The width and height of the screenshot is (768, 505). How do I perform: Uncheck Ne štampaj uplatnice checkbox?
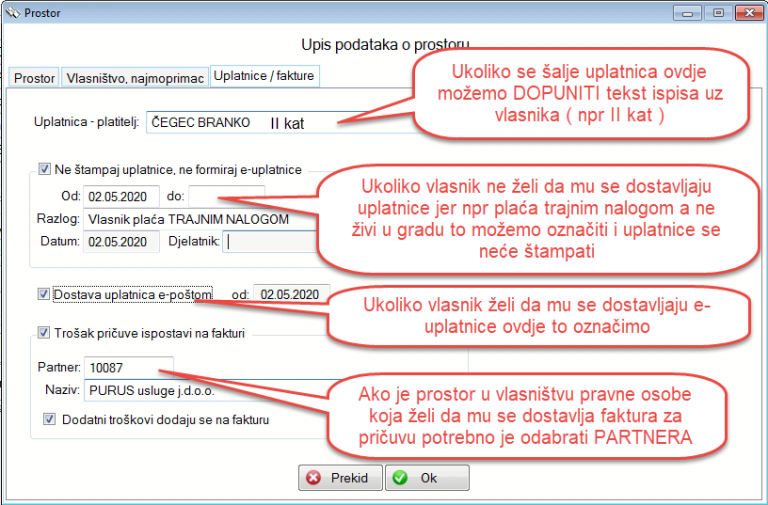[x=44, y=170]
